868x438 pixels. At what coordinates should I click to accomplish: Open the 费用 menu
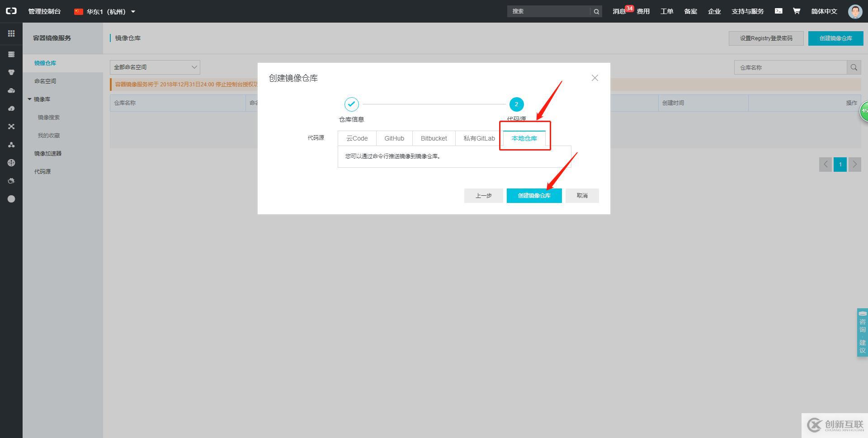(643, 11)
